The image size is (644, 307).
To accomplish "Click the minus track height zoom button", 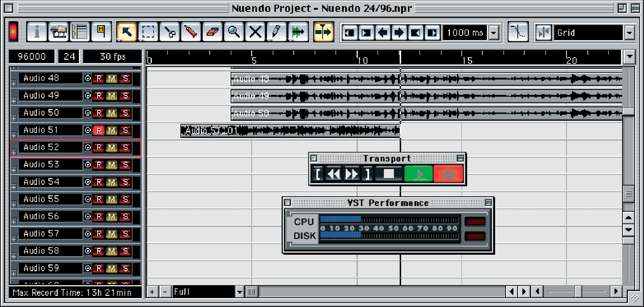I will point(165,292).
